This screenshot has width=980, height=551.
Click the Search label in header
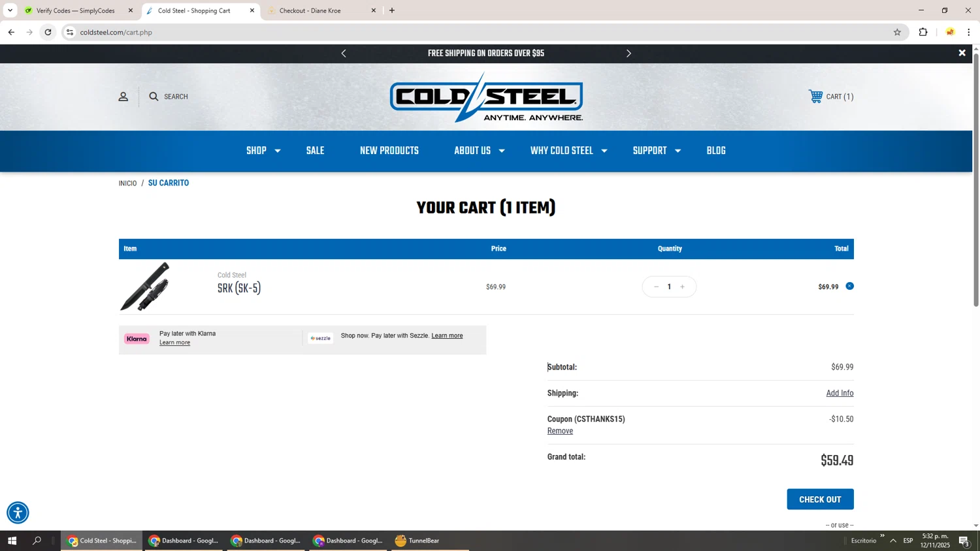click(x=176, y=97)
